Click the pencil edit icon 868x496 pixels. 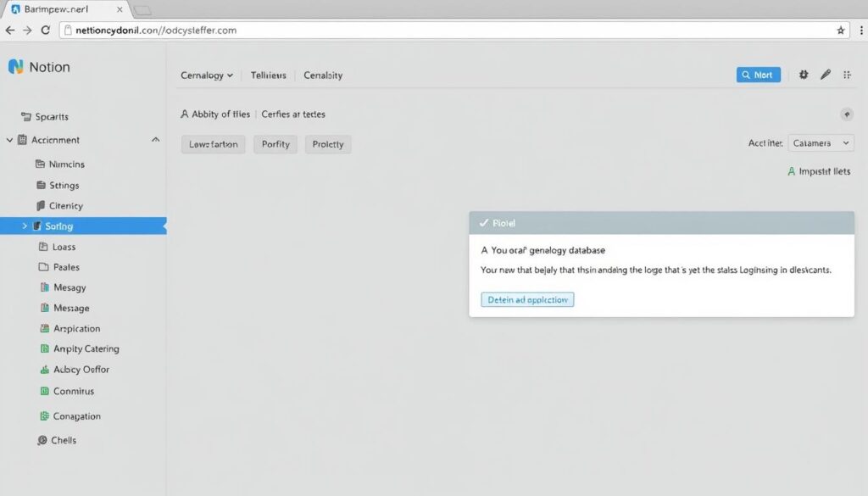coord(826,75)
